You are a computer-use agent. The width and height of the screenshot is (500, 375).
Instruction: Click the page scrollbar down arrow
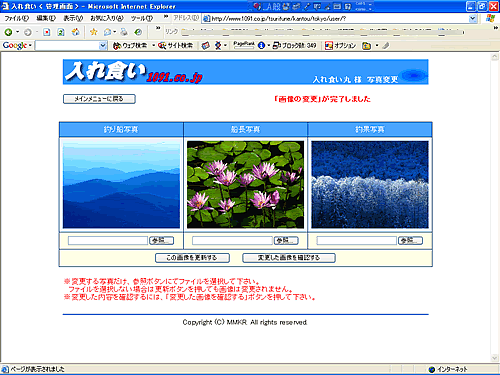495,358
